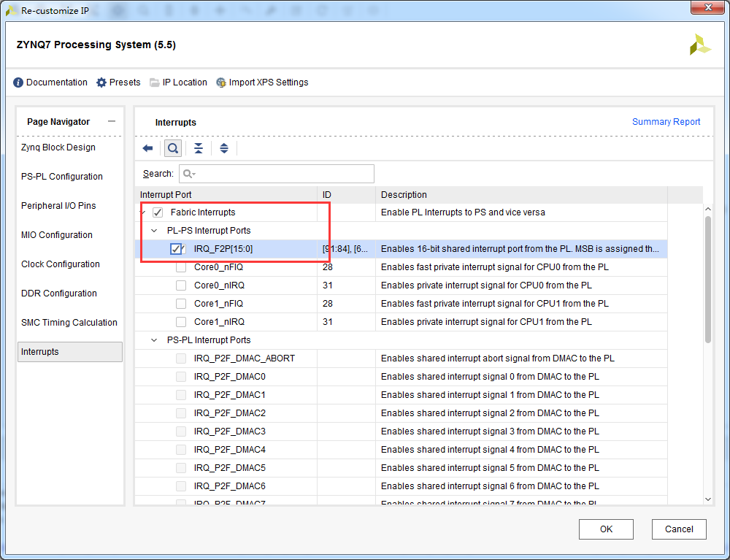Check the IRQ_P2F_DMAC3 checkbox
Viewport: 730px width, 560px height.
[x=181, y=431]
